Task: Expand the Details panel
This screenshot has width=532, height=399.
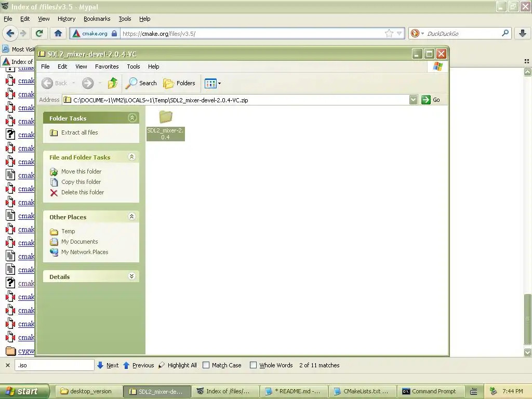Action: (132, 276)
